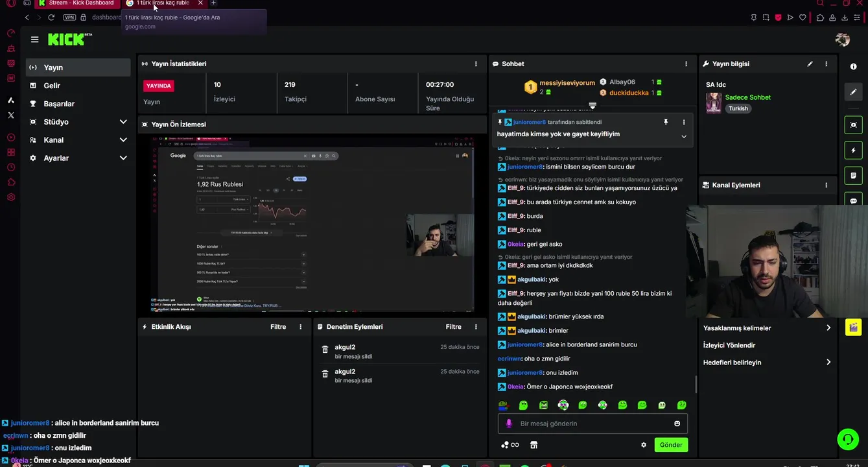The height and width of the screenshot is (467, 868).
Task: Click the yellow clapperboard icon
Action: point(854,327)
